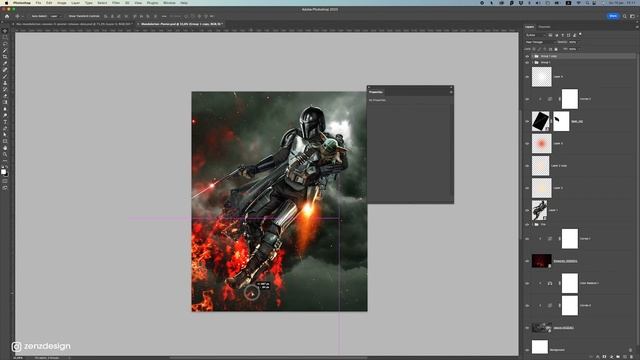Viewport: 640px width, 360px height.
Task: Select the Lasso tool
Action: (5, 44)
